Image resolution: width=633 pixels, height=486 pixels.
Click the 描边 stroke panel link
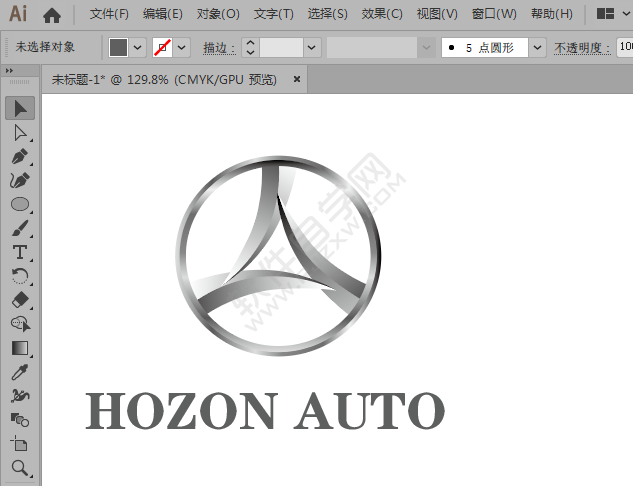pos(219,48)
